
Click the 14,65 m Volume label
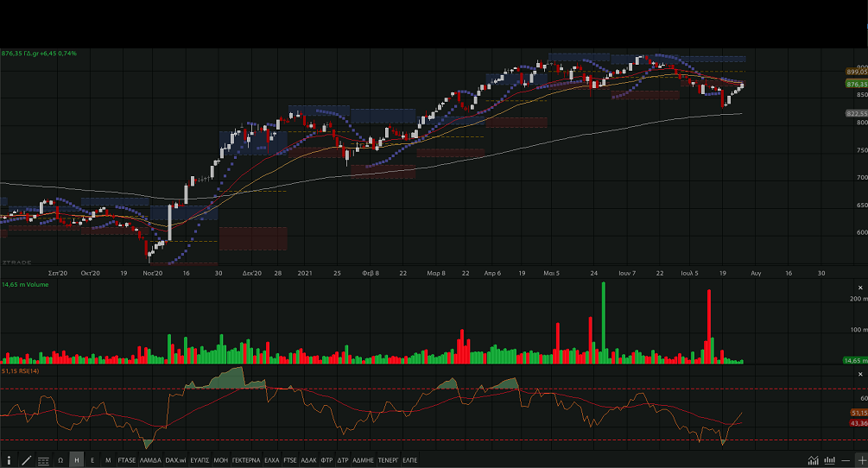(25, 284)
